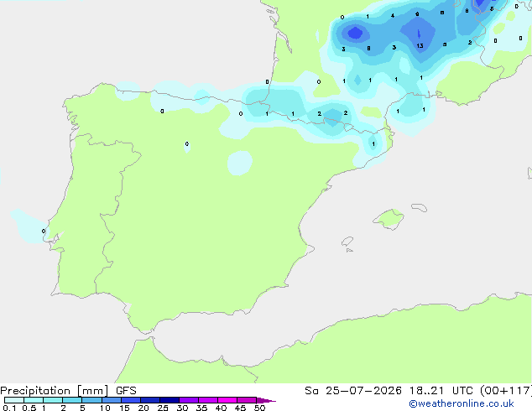The height and width of the screenshot is (411, 532).
Task: Select the 20 to 25 mm legend swatch
Action: click(150, 400)
